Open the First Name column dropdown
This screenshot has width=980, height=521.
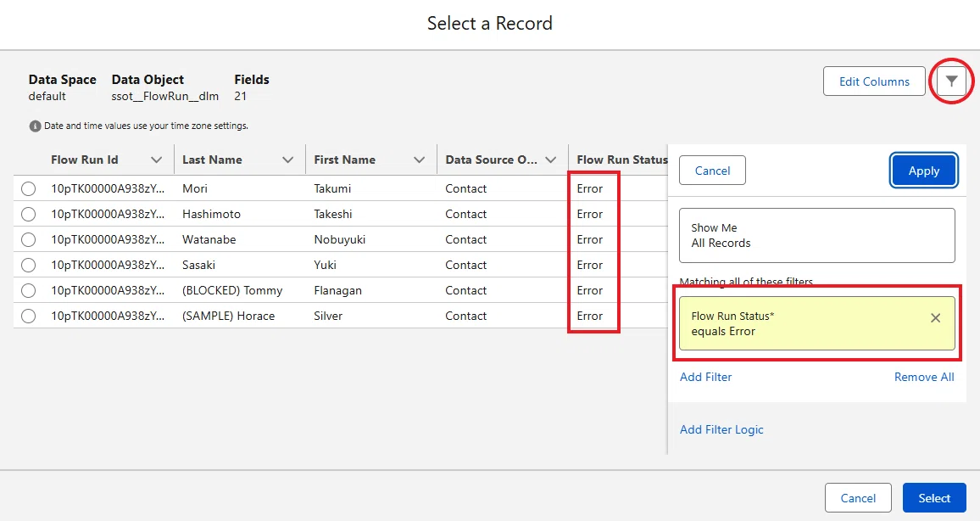(420, 160)
